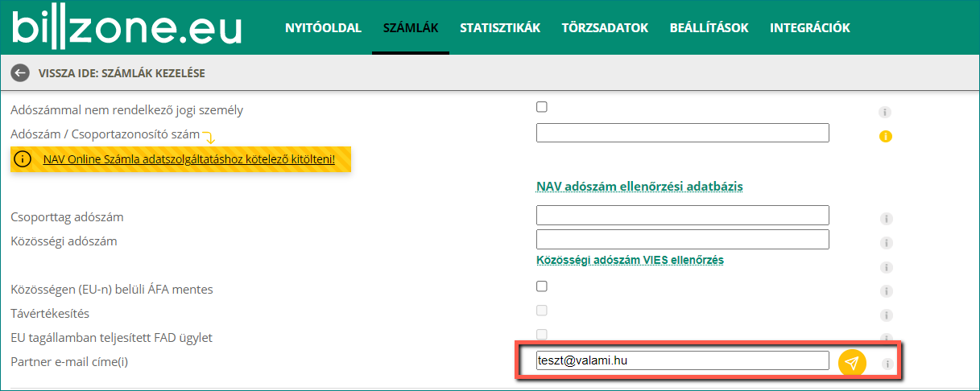Open BEÁLLÍTÁSOK menu
Viewport: 980px width, 391px height.
(709, 28)
